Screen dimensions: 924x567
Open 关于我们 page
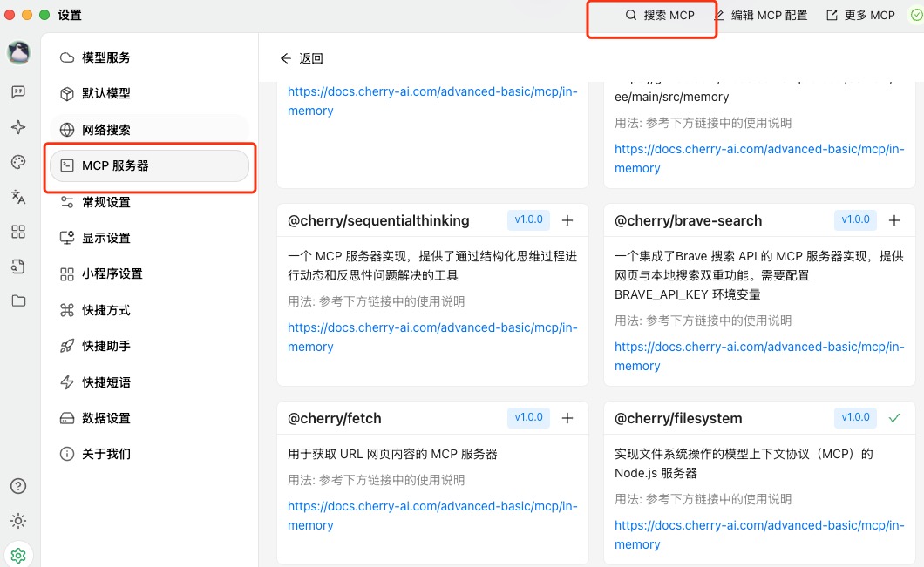coord(150,454)
